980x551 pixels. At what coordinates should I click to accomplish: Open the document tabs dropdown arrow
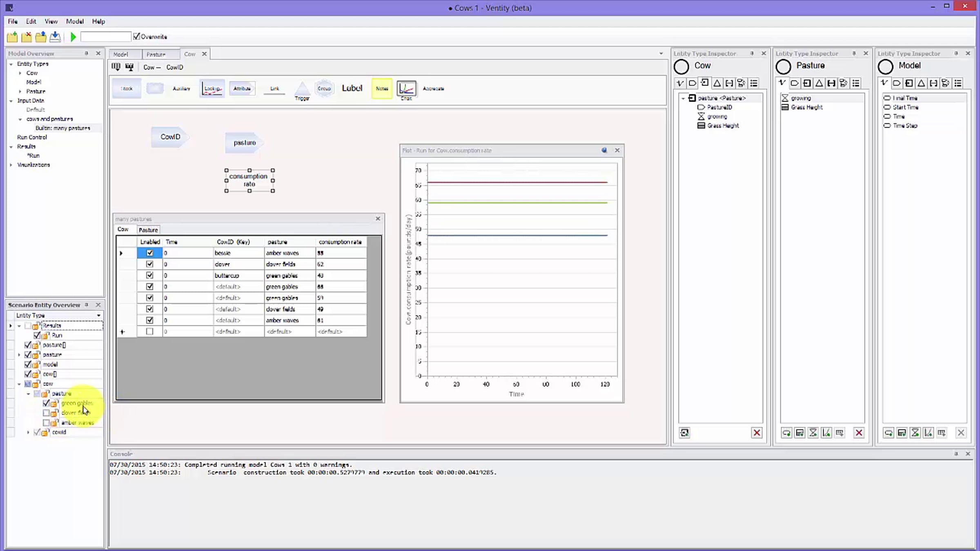tap(661, 54)
